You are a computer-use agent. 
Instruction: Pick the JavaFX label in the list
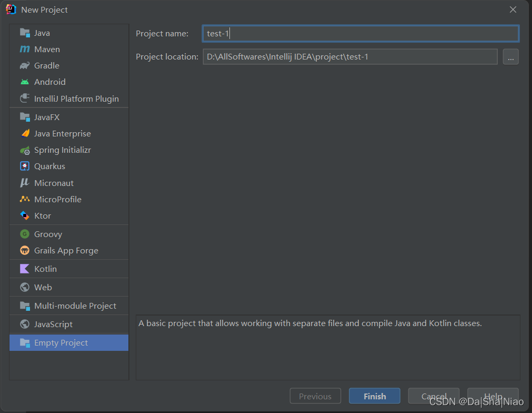point(47,117)
